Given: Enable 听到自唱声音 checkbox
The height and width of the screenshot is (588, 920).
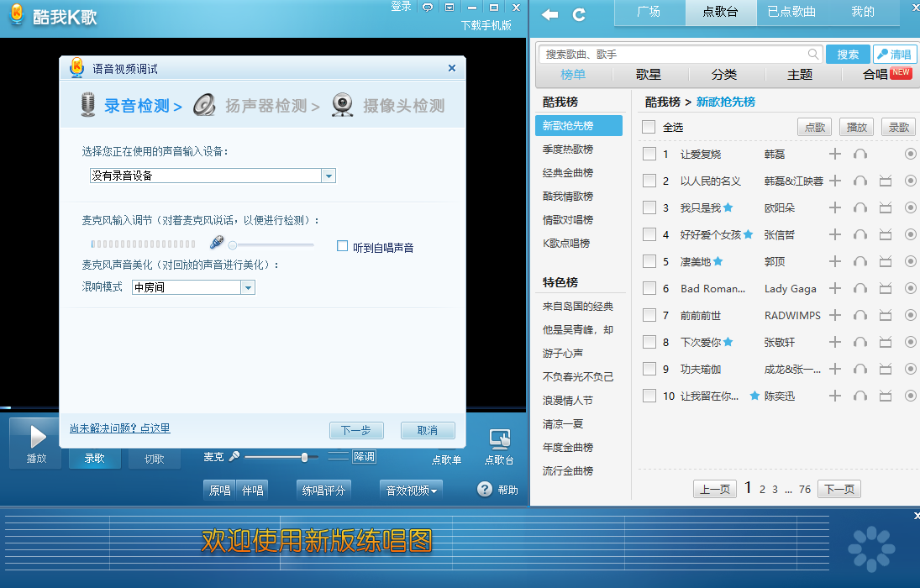Looking at the screenshot, I should [342, 246].
